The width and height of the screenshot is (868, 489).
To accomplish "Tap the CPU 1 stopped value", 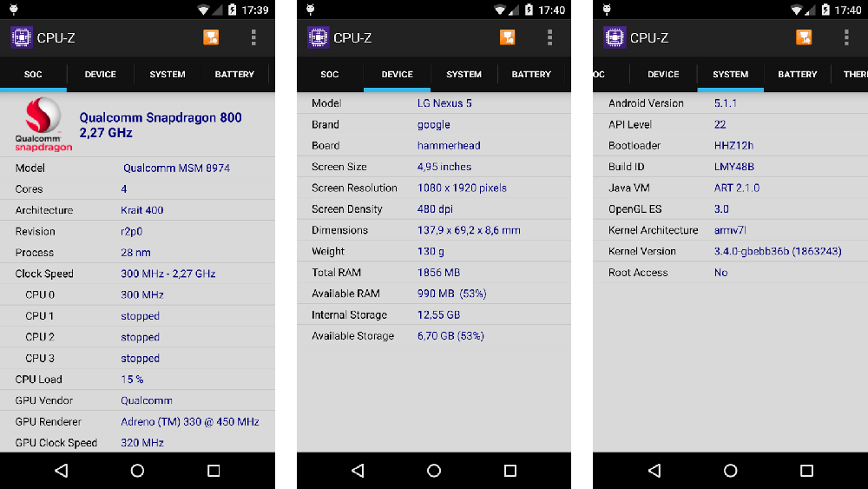I will [140, 315].
